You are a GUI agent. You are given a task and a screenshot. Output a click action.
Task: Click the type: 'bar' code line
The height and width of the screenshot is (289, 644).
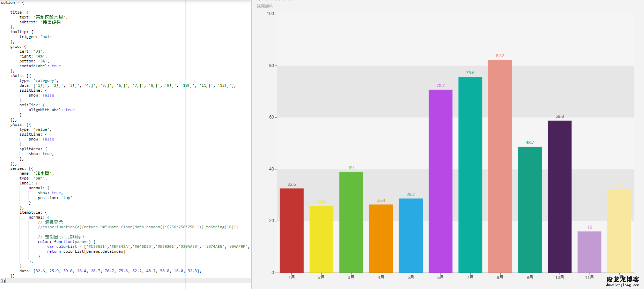point(33,178)
